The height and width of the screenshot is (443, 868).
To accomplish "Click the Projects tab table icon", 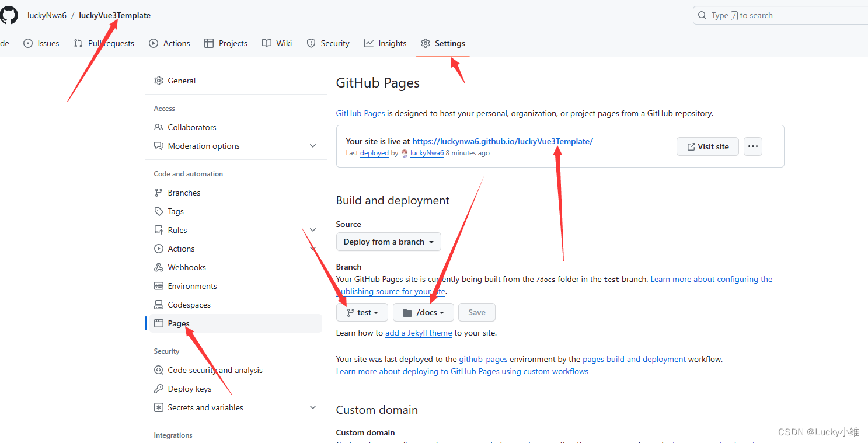I will tap(209, 43).
